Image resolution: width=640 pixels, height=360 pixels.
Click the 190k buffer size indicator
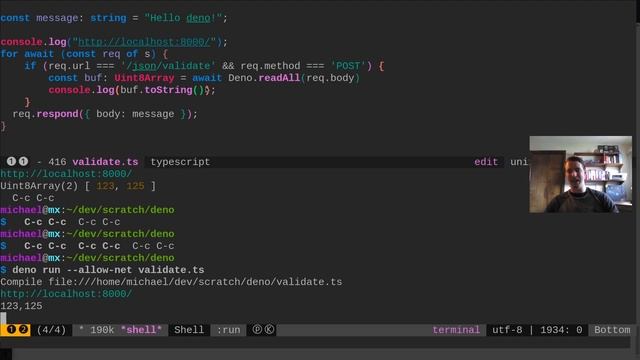(x=102, y=330)
